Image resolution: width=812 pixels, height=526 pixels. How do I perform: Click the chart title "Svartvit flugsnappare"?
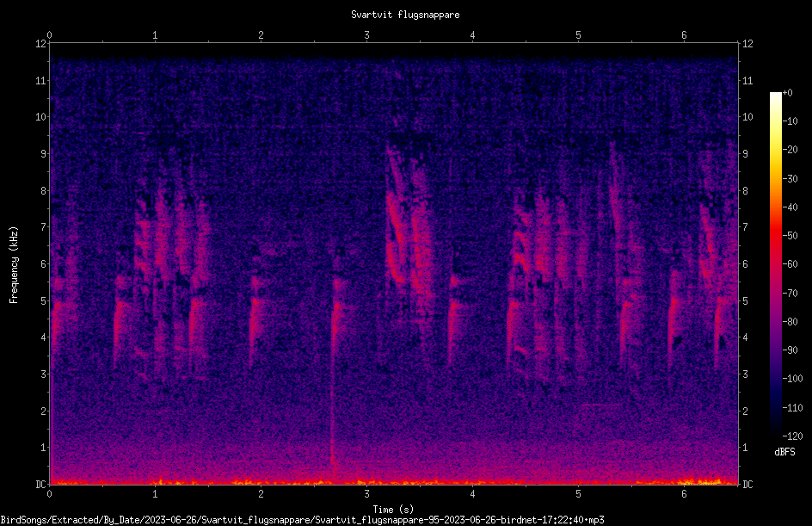405,15
